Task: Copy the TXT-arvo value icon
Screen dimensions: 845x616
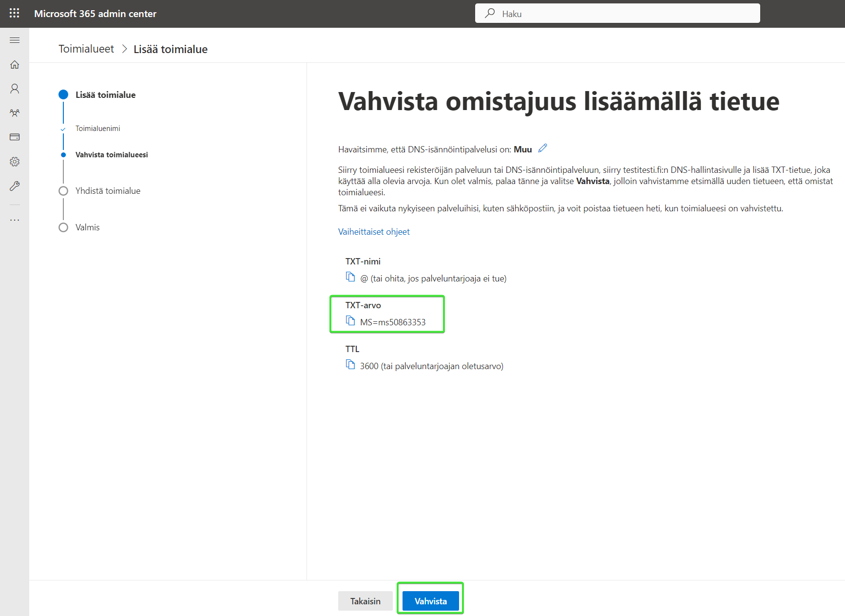Action: (350, 321)
